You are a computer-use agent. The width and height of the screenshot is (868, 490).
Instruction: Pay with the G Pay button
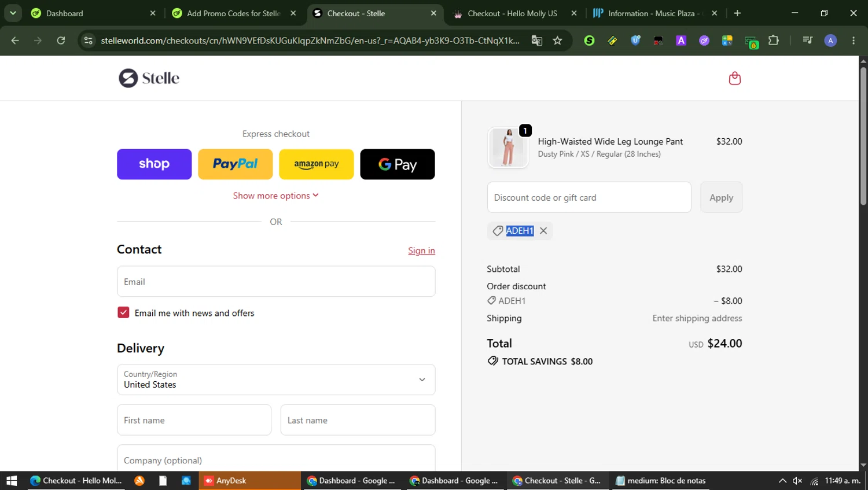[x=398, y=164]
